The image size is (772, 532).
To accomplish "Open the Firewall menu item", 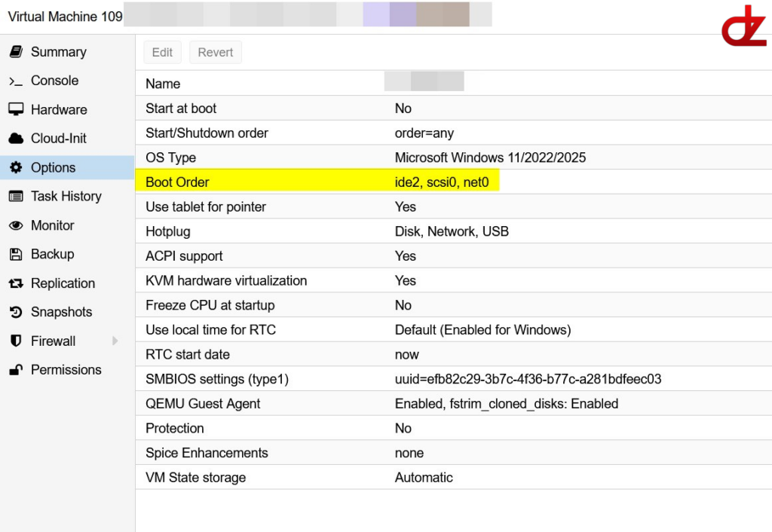I will (x=53, y=341).
